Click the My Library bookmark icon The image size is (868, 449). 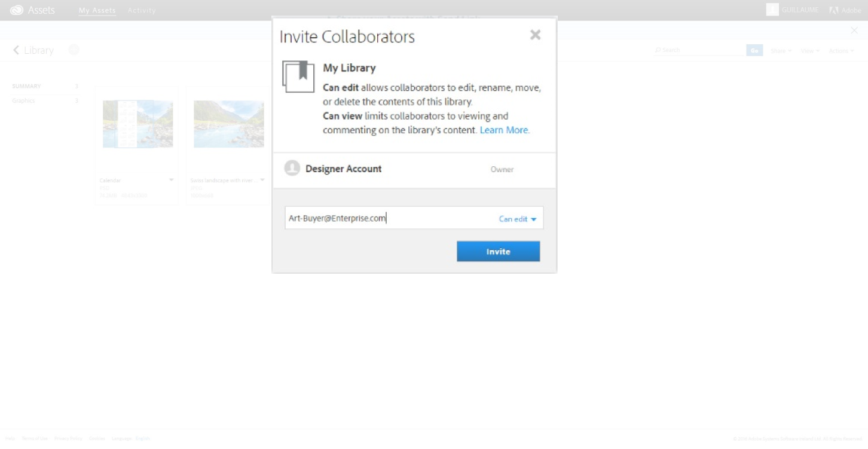click(x=298, y=76)
